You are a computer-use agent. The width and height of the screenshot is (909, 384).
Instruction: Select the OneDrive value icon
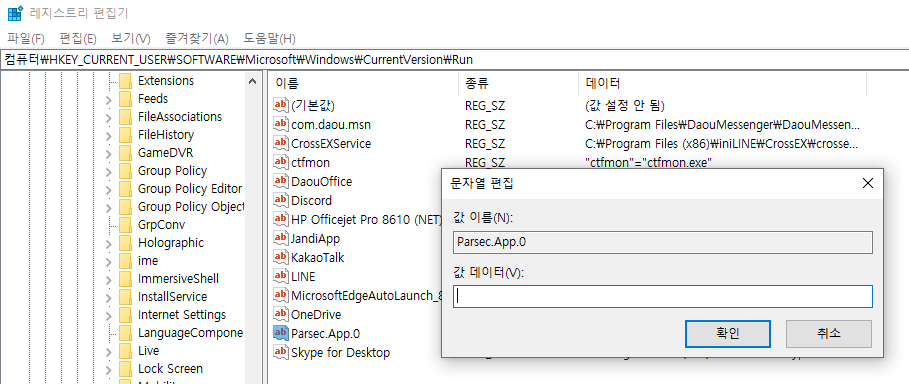pos(281,314)
